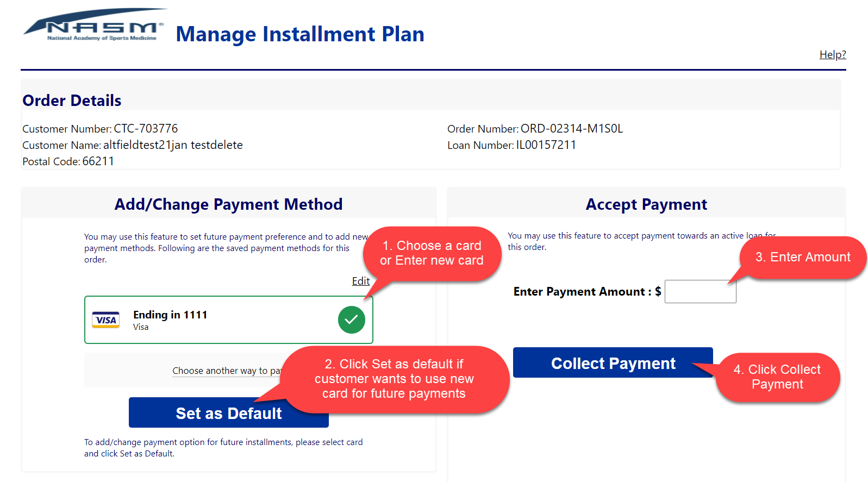Click the Add/Change Payment Method heading
Image resolution: width=868 pixels, height=482 pixels.
tap(228, 204)
